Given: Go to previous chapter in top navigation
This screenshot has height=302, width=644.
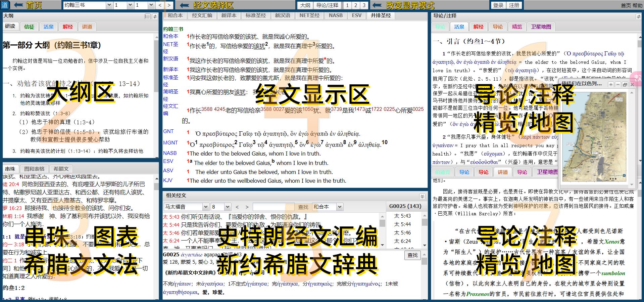Looking at the screenshot, I should click(160, 5).
